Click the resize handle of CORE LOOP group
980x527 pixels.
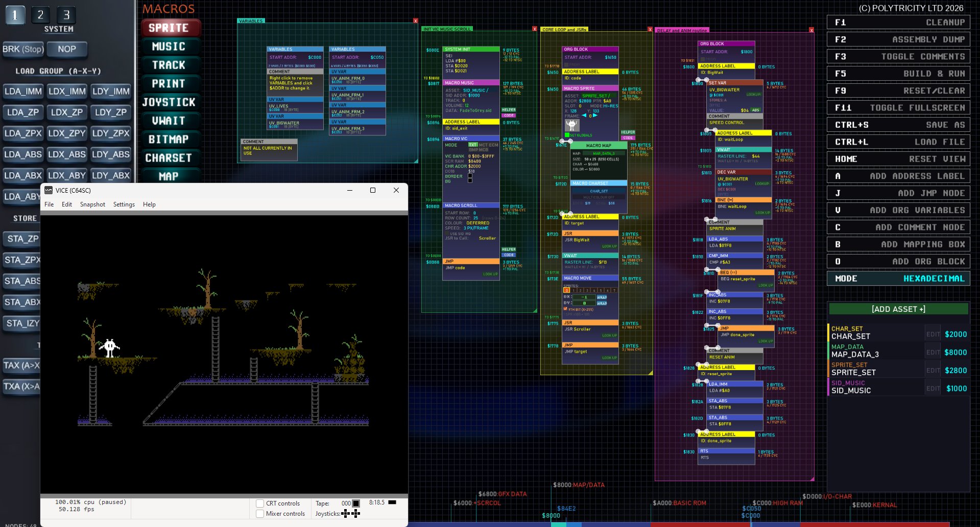coord(651,373)
